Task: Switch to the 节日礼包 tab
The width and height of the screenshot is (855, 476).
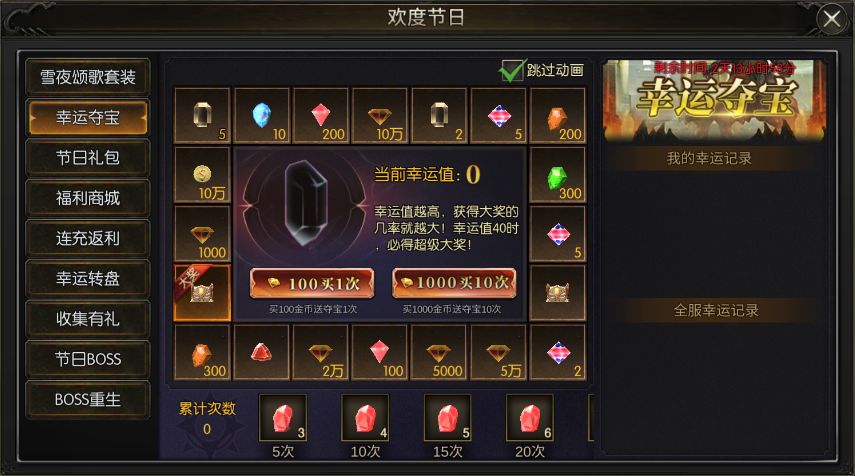Action: pyautogui.click(x=88, y=158)
